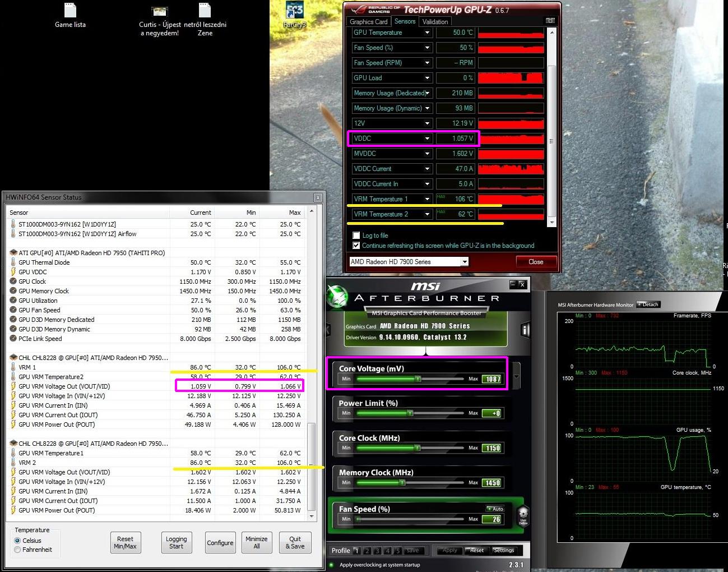
Task: Select Afterburner profile slot 3
Action: click(x=377, y=551)
